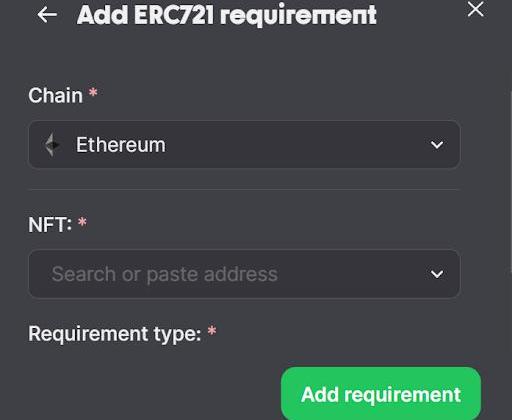Click the Add requirement button
Viewport: 512px width, 420px height.
[x=381, y=394]
